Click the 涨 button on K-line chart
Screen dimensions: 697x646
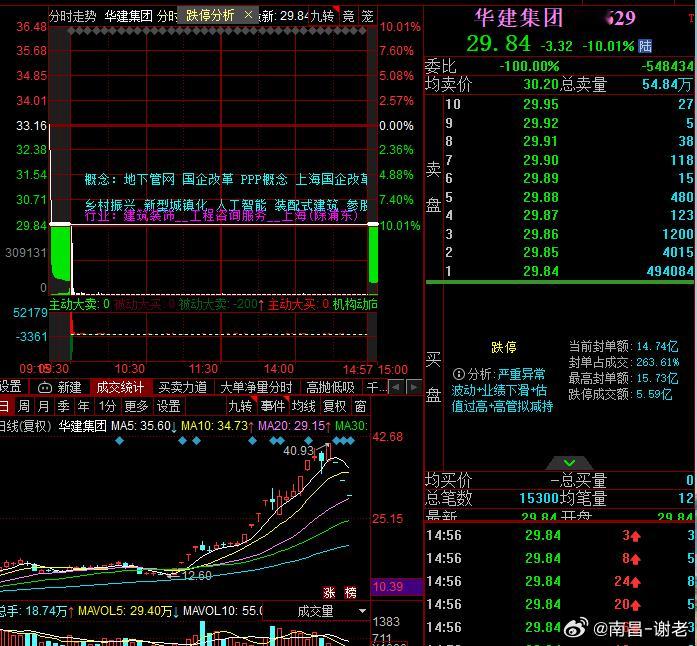329,592
